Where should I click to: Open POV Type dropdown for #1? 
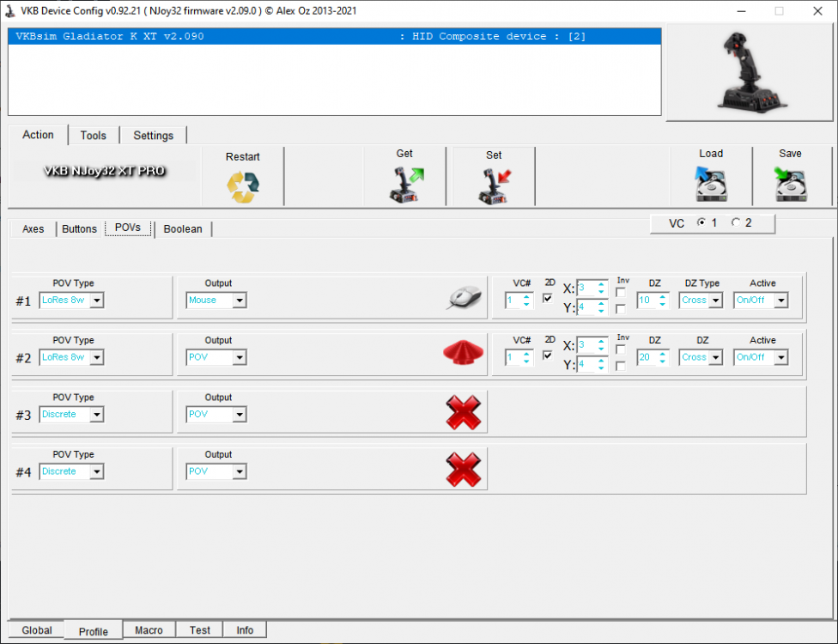(x=97, y=301)
